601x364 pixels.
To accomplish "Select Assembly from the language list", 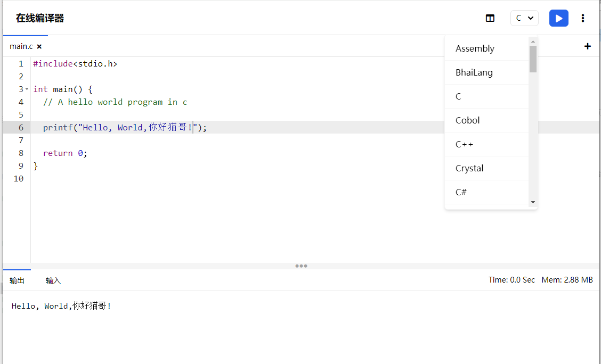I will 475,48.
